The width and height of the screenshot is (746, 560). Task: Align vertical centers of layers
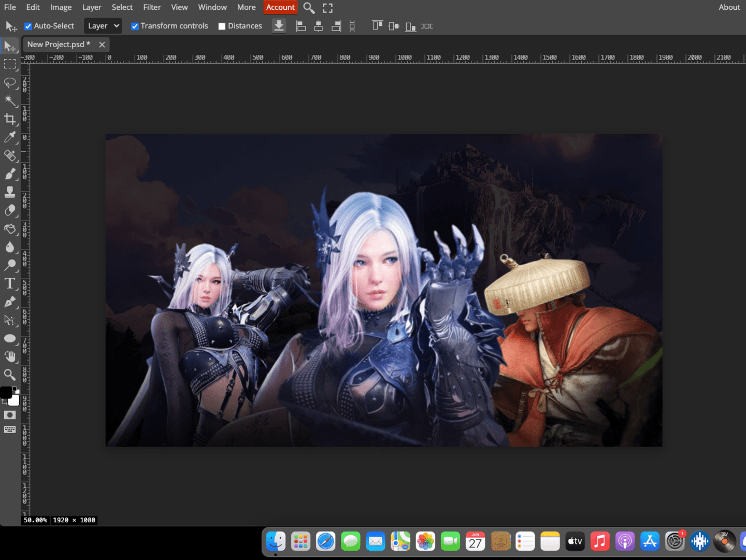[x=394, y=26]
